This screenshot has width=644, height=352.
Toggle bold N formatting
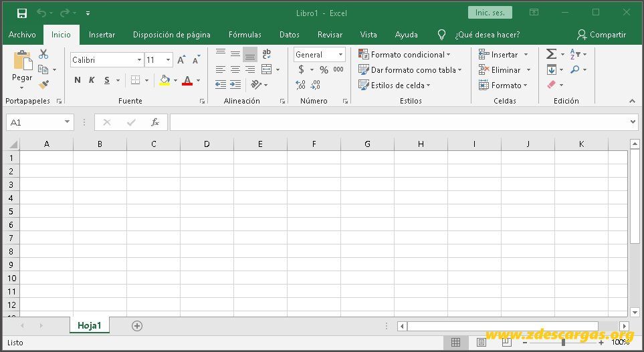[77, 80]
